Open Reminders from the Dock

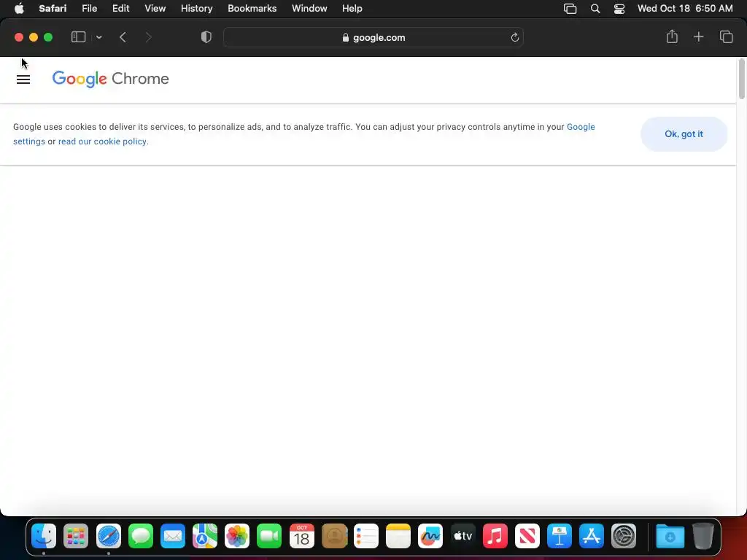366,536
